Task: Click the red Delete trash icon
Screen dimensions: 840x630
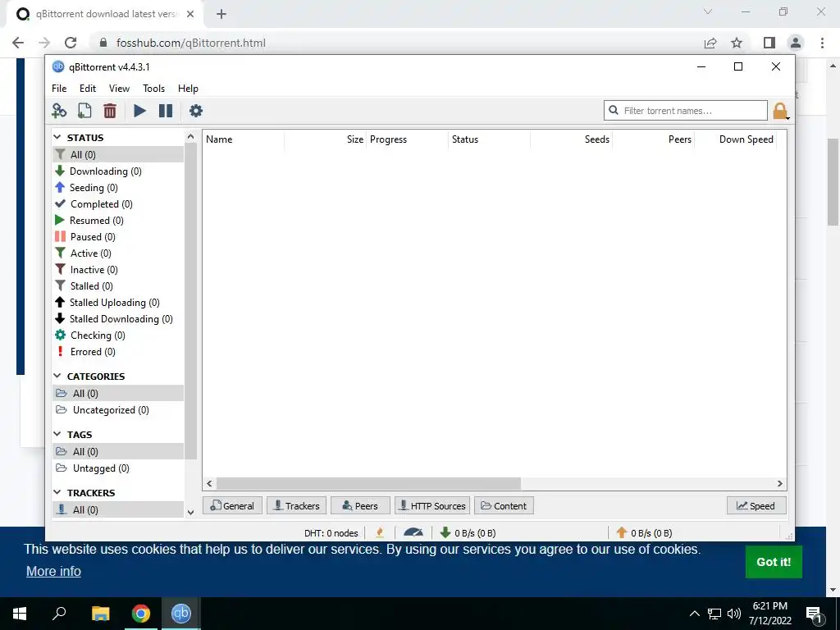Action: (110, 111)
